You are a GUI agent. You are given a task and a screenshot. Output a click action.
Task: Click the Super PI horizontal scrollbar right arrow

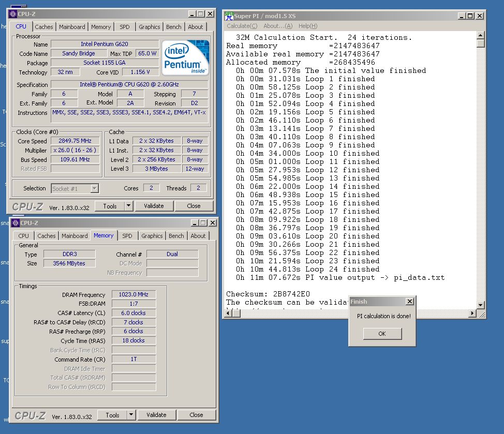click(472, 313)
